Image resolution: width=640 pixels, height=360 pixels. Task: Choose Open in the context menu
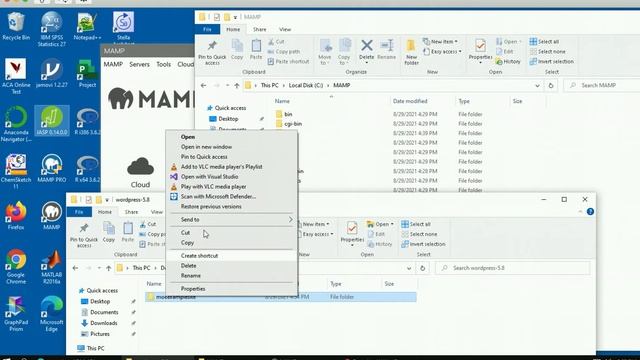pos(231,137)
